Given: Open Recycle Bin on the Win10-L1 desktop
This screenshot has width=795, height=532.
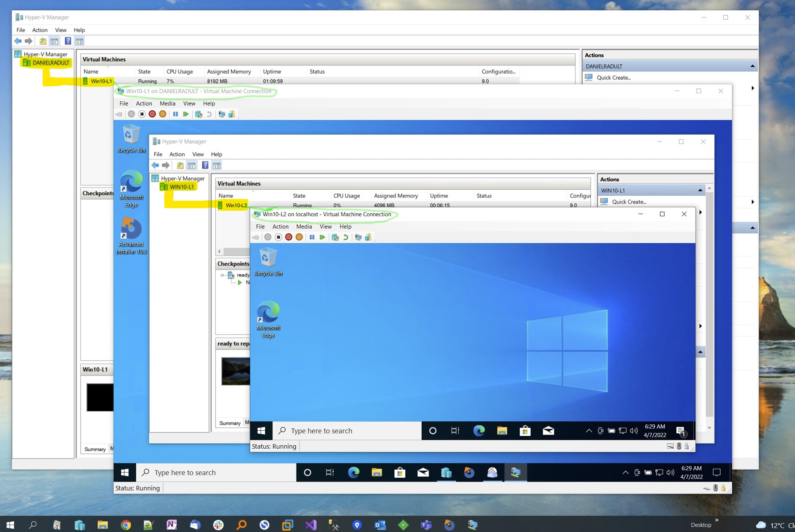Looking at the screenshot, I should (x=131, y=139).
